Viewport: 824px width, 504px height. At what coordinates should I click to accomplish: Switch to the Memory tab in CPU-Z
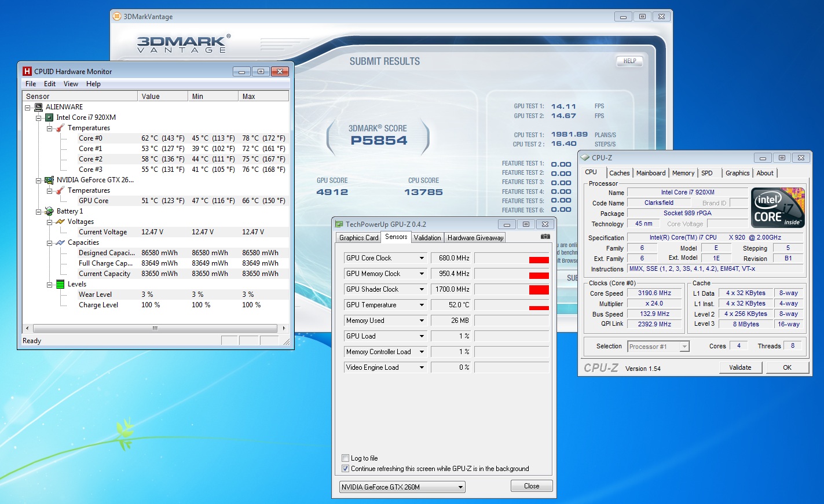click(x=683, y=173)
